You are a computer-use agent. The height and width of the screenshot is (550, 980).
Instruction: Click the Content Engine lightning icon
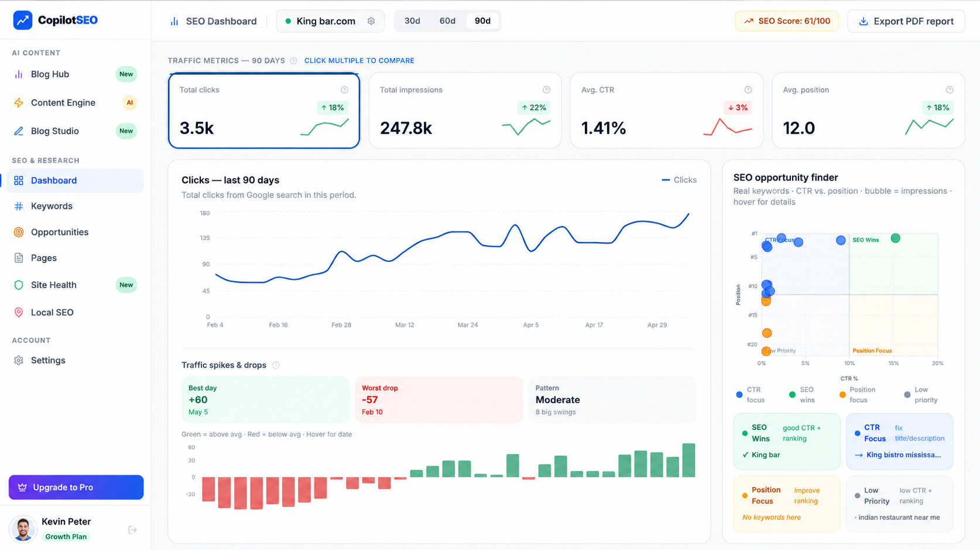[x=19, y=103]
